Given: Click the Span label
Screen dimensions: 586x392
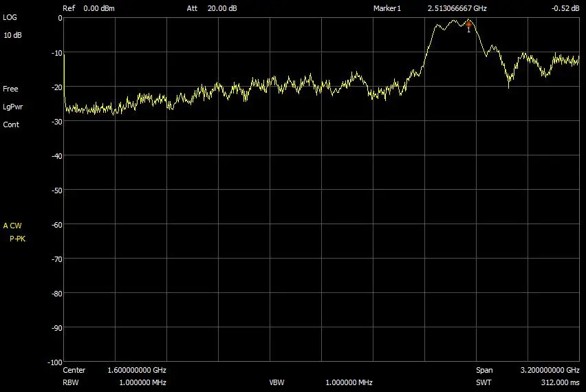Looking at the screenshot, I should [484, 370].
